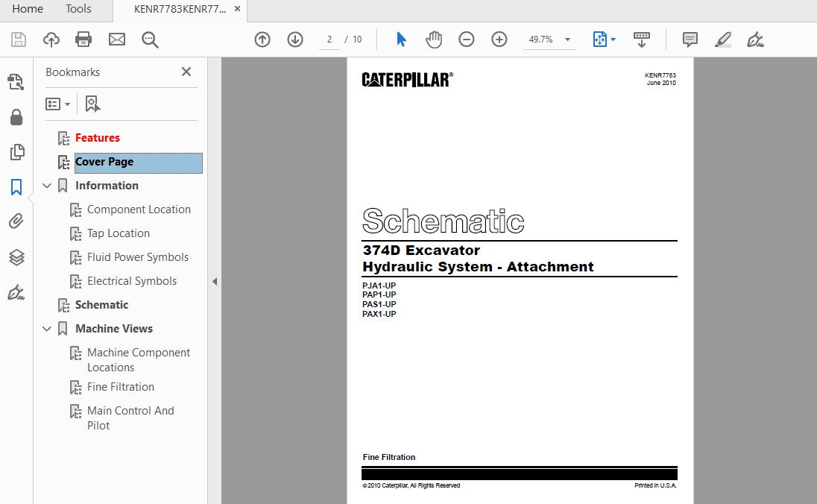The width and height of the screenshot is (817, 504).
Task: Click the 374D Excavator heading text
Action: [x=421, y=251]
